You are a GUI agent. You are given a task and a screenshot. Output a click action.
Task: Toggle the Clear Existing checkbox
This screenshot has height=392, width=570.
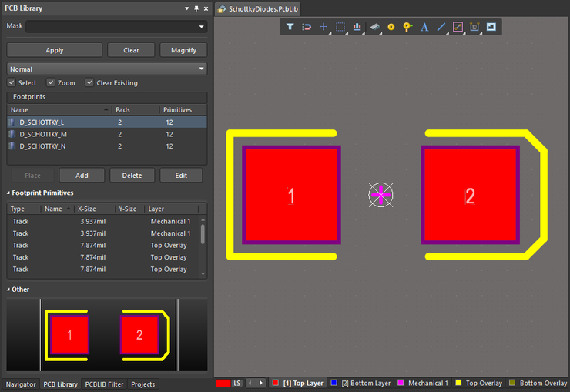[89, 82]
